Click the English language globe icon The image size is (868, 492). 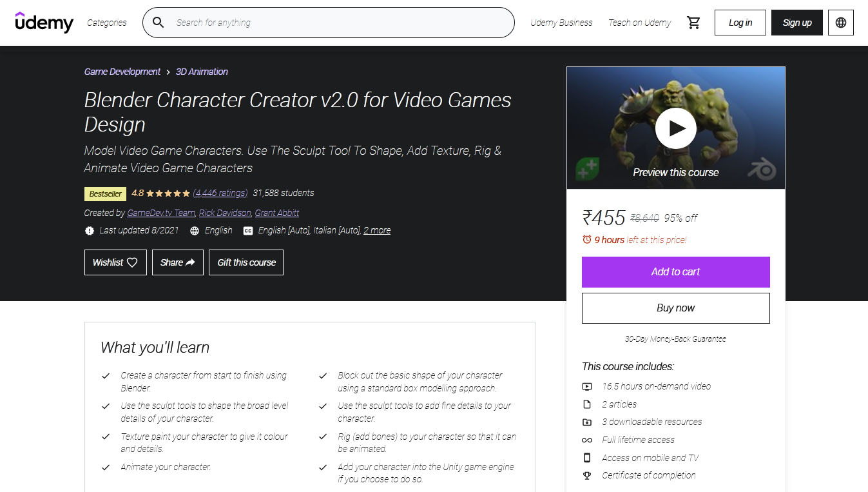click(x=195, y=230)
